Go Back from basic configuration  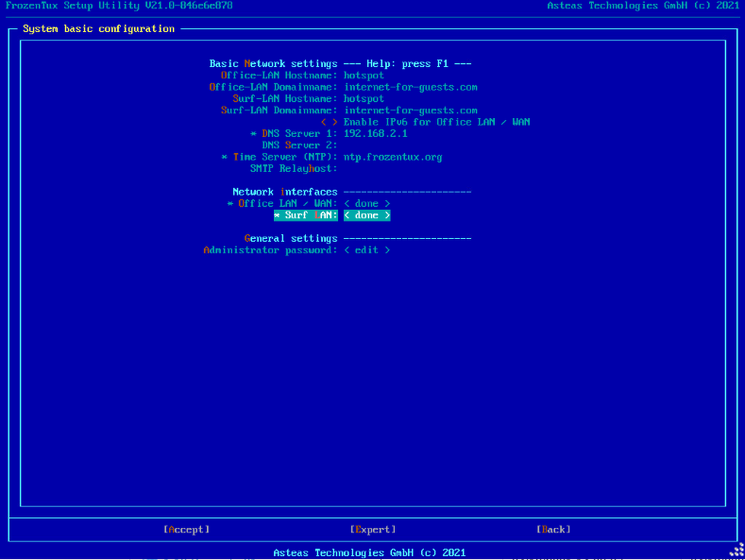pos(553,530)
